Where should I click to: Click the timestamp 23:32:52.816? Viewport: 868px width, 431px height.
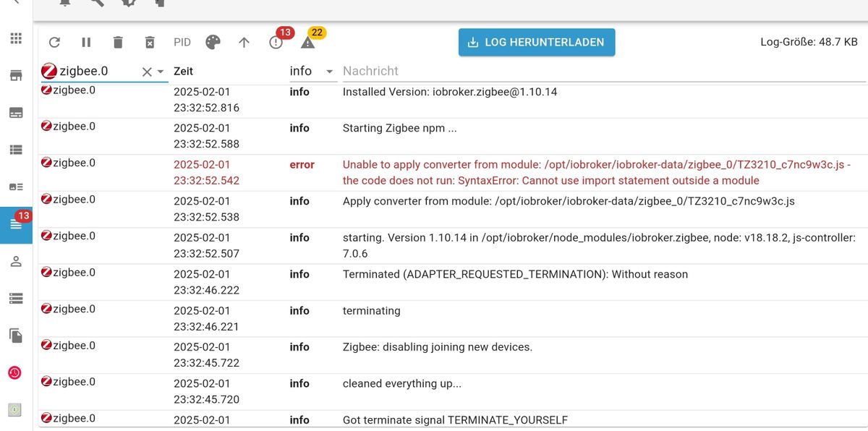click(207, 108)
